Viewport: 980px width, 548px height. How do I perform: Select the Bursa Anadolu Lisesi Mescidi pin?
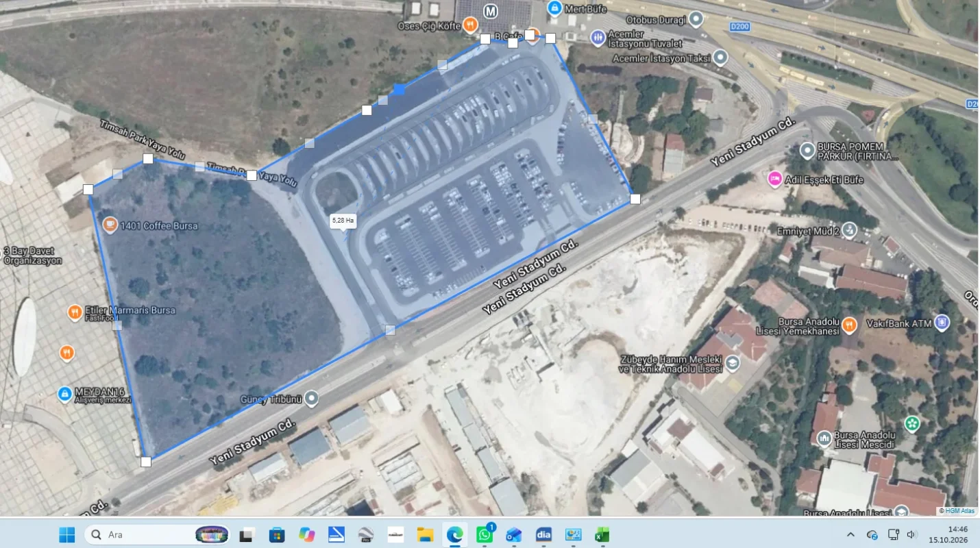point(824,438)
